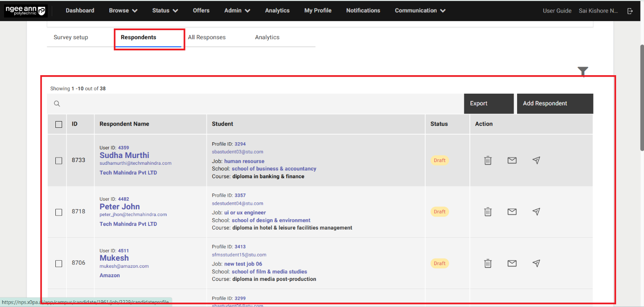Click the trash icon in Mukesh's row

(x=488, y=263)
